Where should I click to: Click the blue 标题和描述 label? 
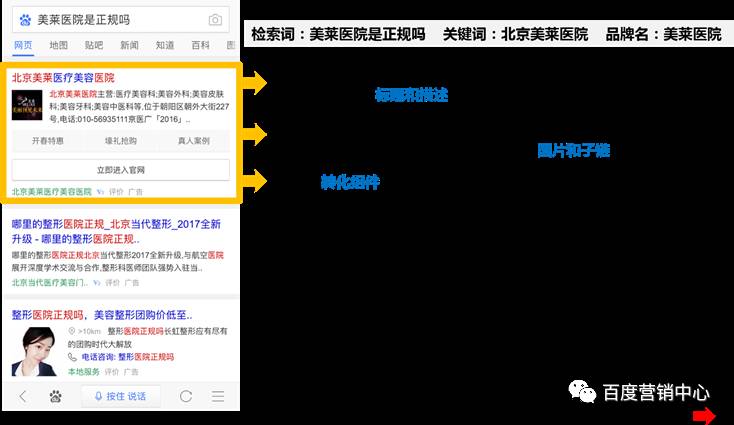pyautogui.click(x=411, y=95)
